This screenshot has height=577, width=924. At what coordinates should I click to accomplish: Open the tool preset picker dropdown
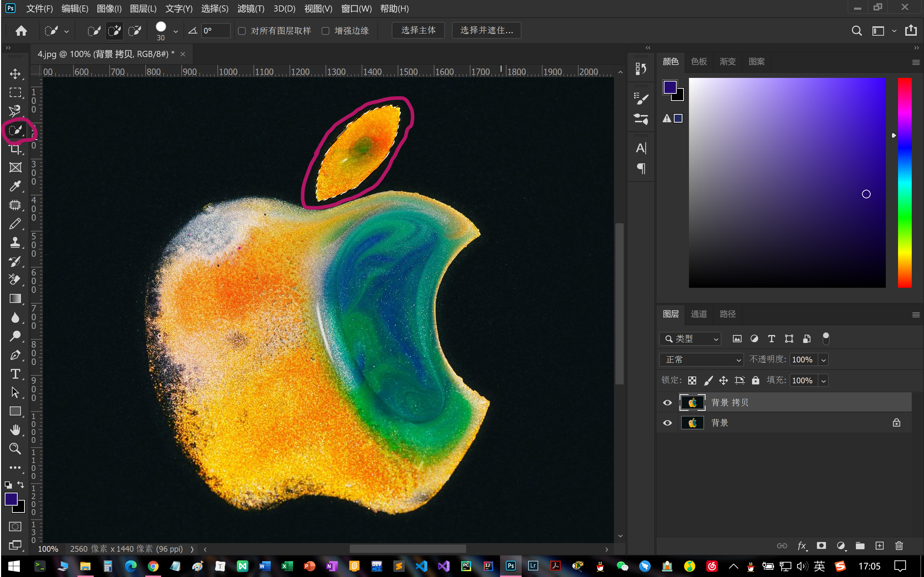point(66,32)
